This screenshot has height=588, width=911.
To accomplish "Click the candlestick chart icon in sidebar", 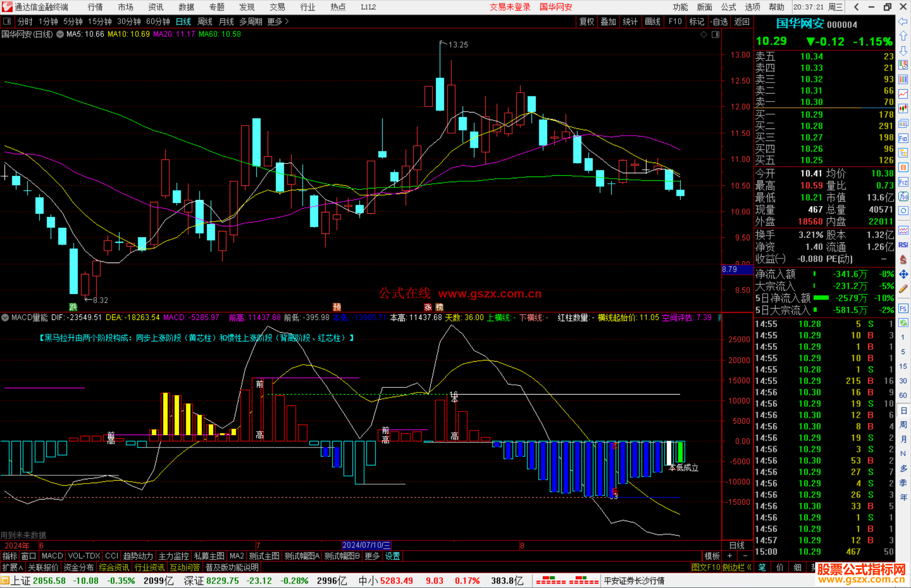I will click(x=903, y=109).
